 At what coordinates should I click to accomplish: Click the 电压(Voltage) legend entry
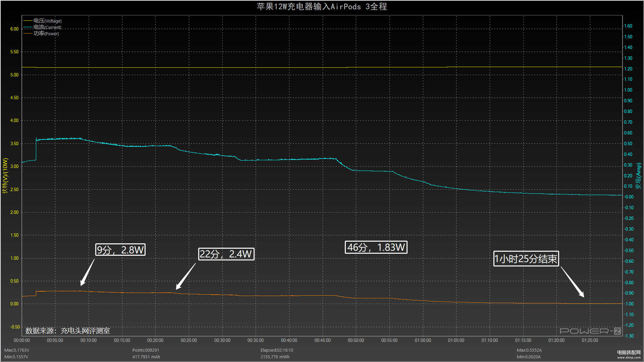[x=43, y=21]
